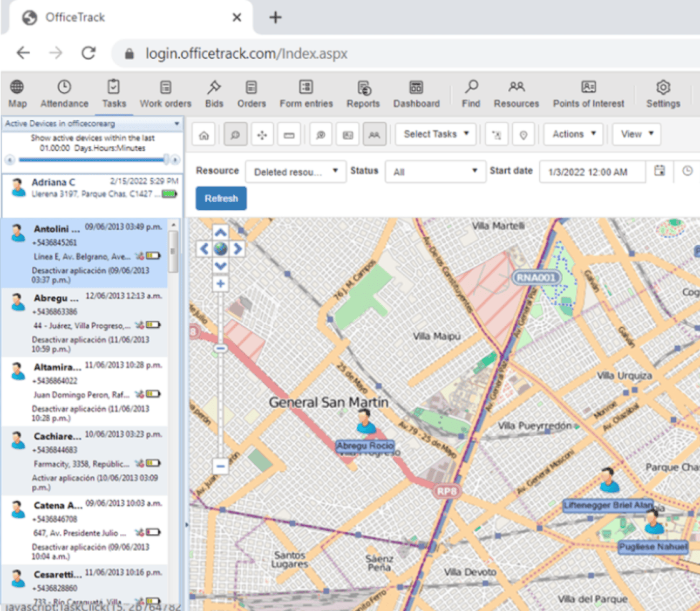The width and height of the screenshot is (700, 611).
Task: Open the Map section
Action: click(17, 94)
